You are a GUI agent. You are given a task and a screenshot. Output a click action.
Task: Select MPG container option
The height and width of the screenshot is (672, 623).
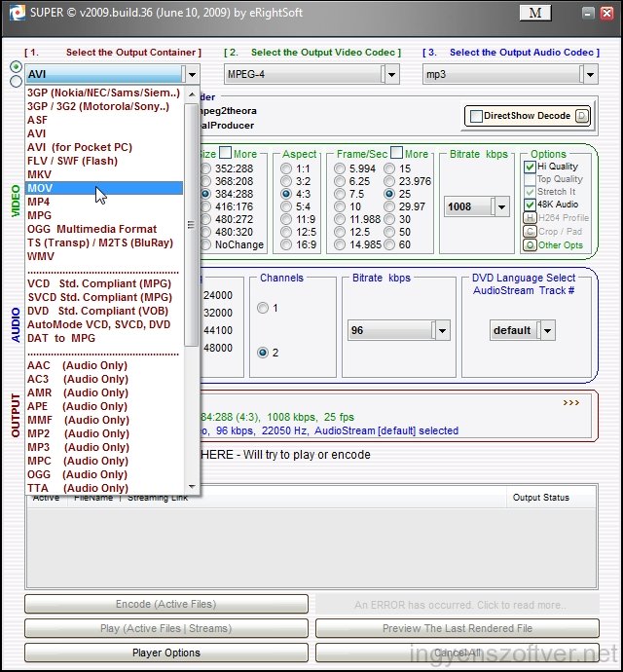tap(104, 215)
